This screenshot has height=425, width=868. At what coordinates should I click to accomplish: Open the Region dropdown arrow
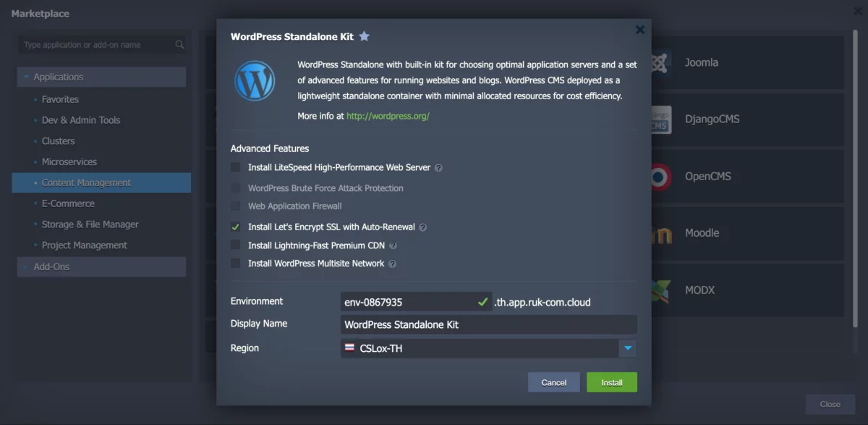coord(627,348)
